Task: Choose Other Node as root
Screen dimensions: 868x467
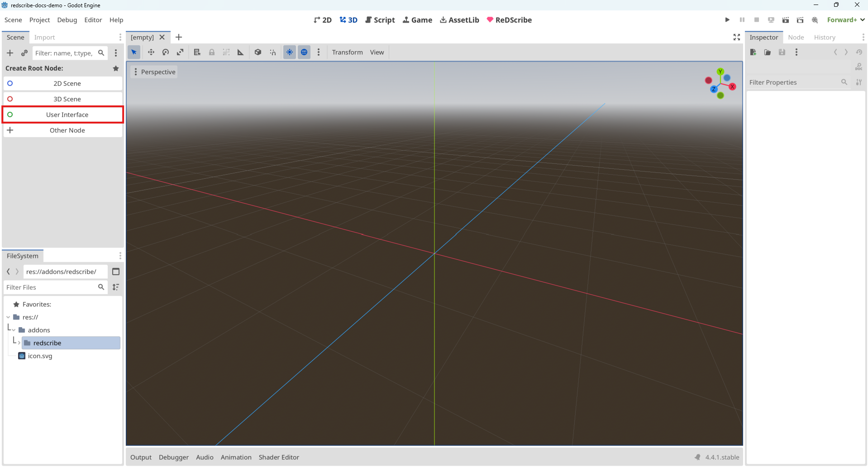Action: (x=63, y=130)
